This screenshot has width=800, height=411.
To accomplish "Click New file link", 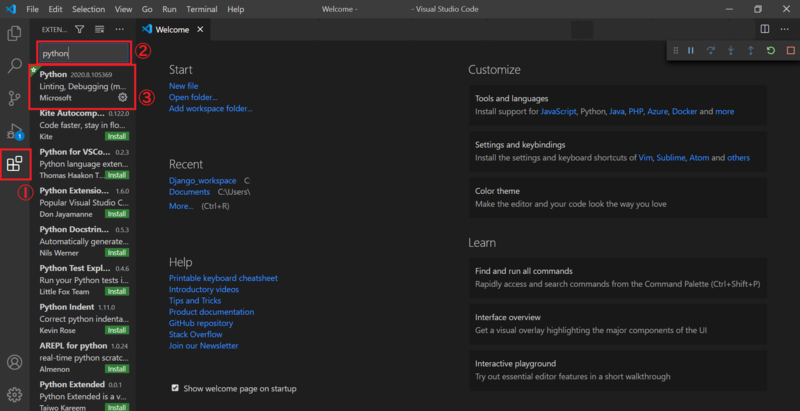I will pos(184,86).
